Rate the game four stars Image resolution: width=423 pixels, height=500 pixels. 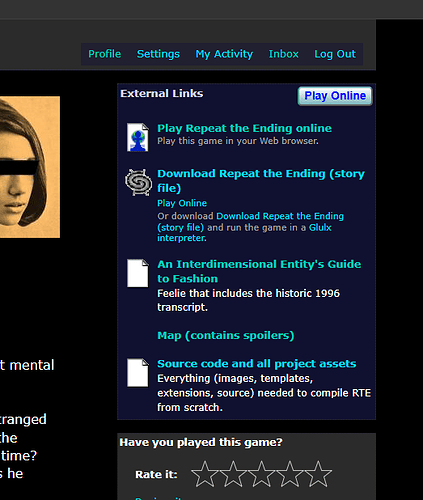click(x=290, y=474)
